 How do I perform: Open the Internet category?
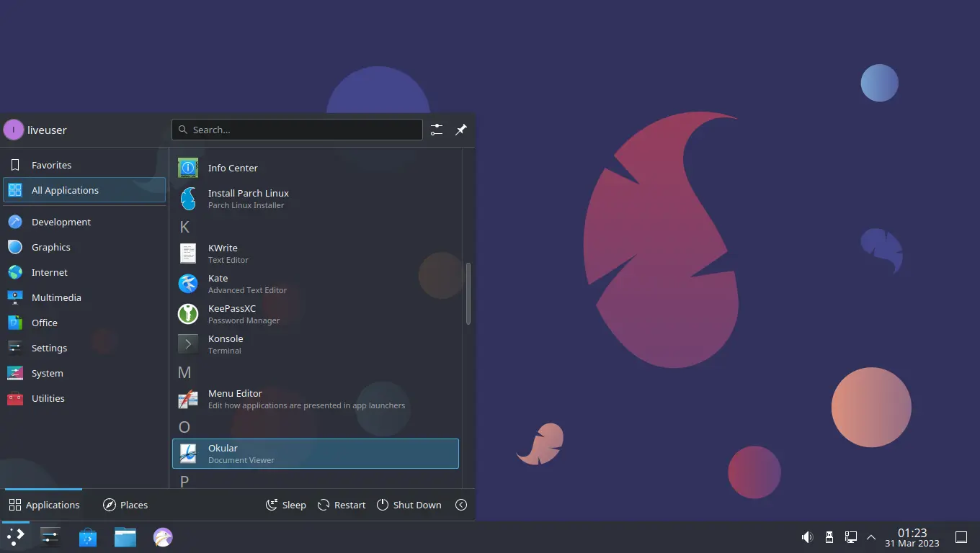84,272
